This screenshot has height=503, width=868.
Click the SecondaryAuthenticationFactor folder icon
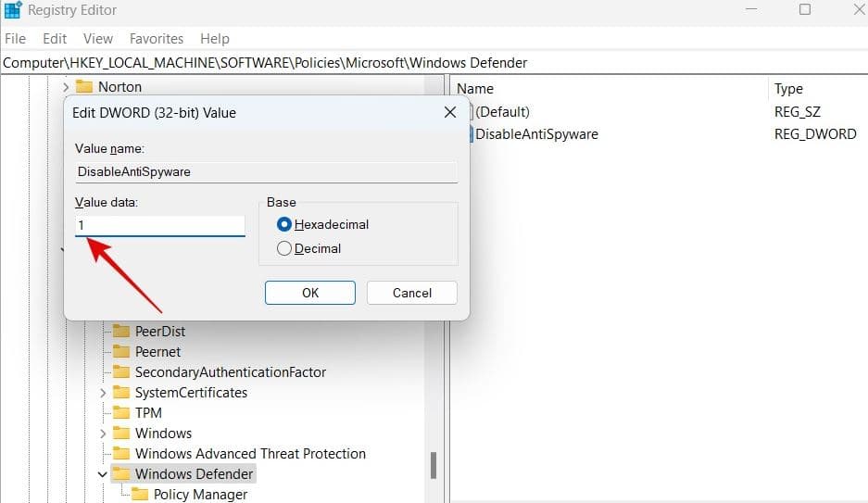coord(121,371)
